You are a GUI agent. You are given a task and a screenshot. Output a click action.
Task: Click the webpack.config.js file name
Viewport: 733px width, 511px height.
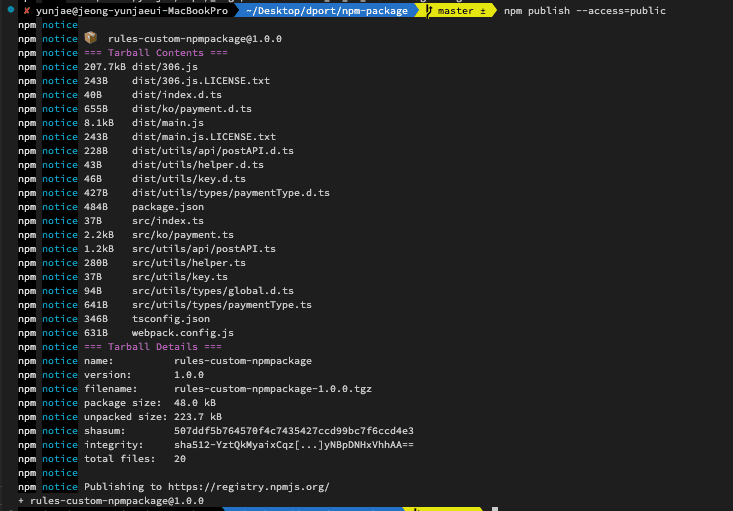click(x=182, y=332)
